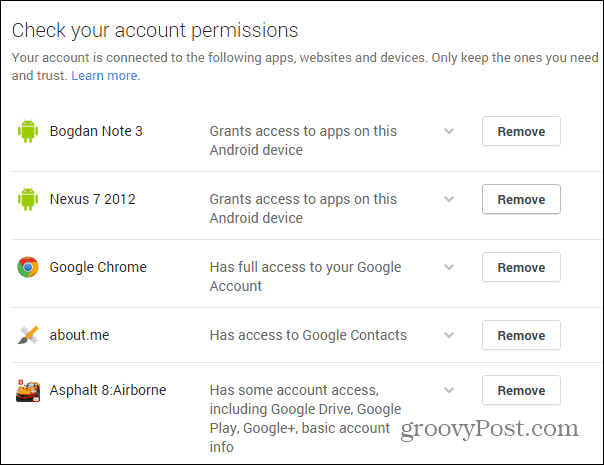Remove about.me access
The image size is (604, 465).
click(521, 335)
